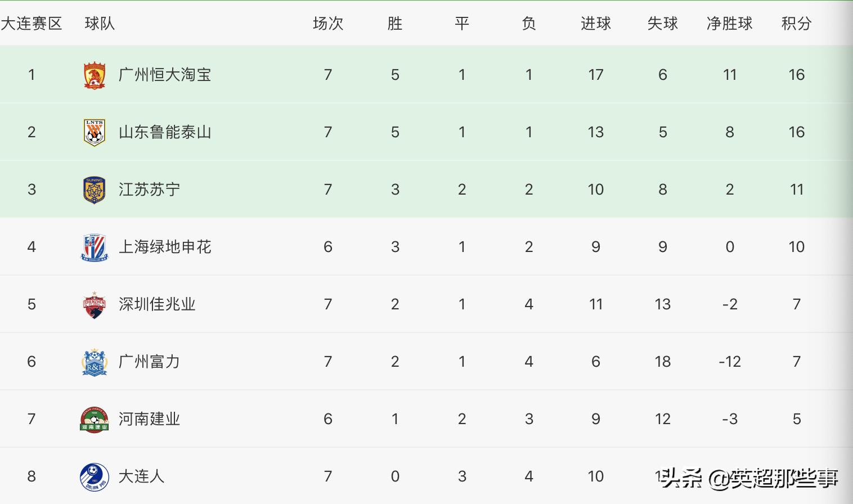
Task: Click the Dalian Pro club emblem
Action: [x=95, y=477]
